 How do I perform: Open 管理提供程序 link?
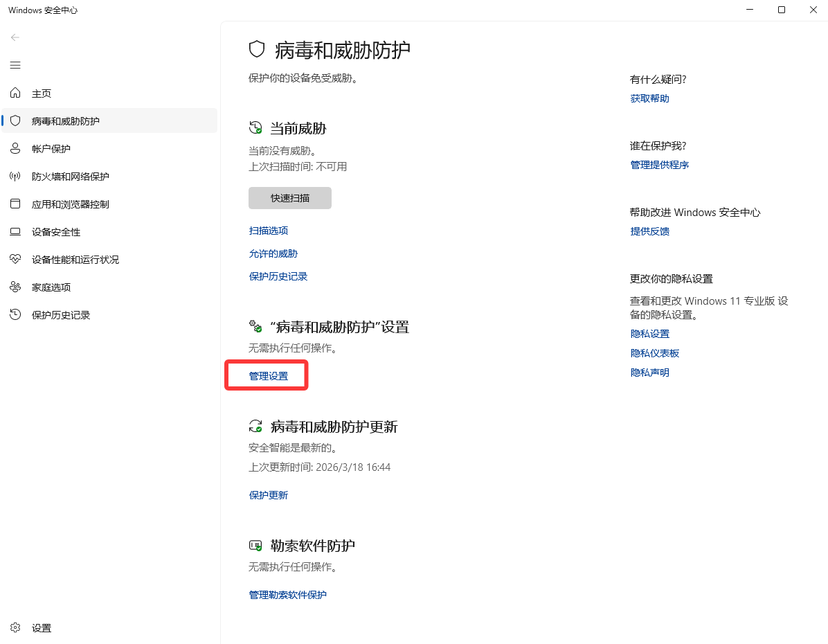click(x=660, y=165)
